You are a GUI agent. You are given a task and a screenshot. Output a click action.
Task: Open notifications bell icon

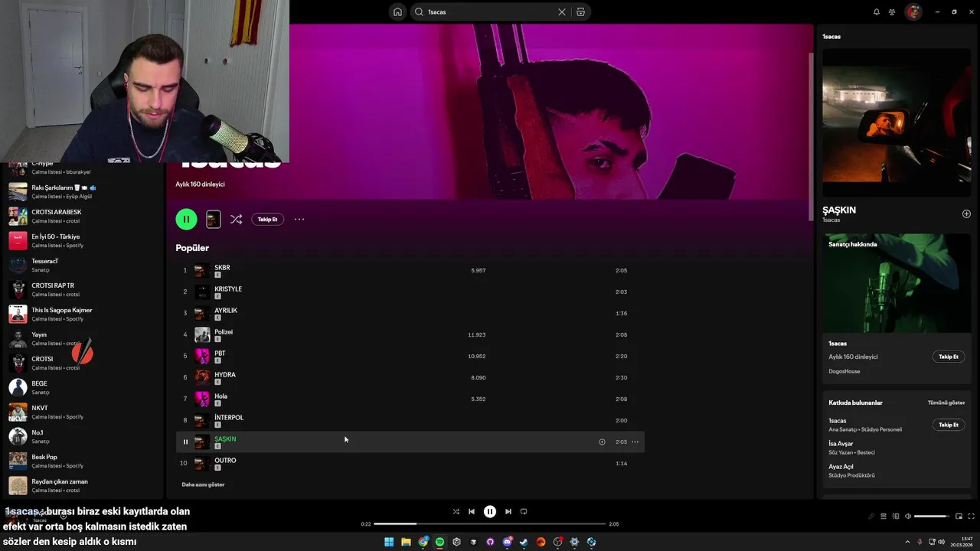(x=877, y=12)
